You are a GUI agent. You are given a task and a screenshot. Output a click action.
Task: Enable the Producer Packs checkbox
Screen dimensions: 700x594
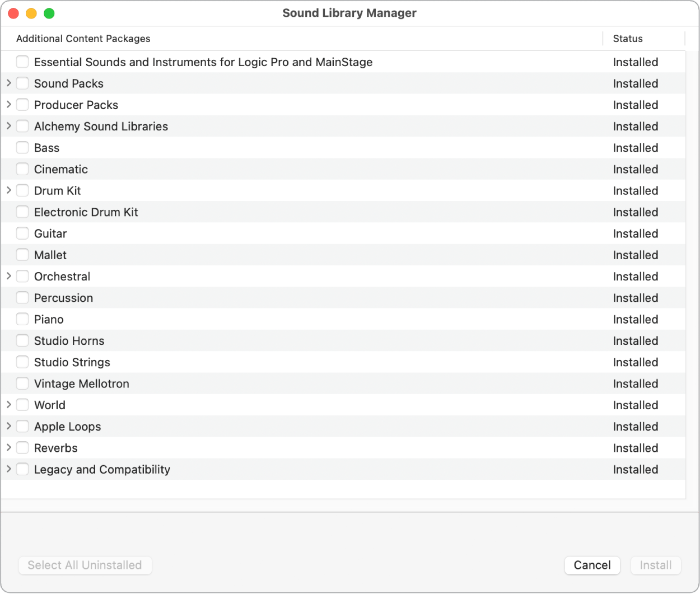(x=22, y=105)
